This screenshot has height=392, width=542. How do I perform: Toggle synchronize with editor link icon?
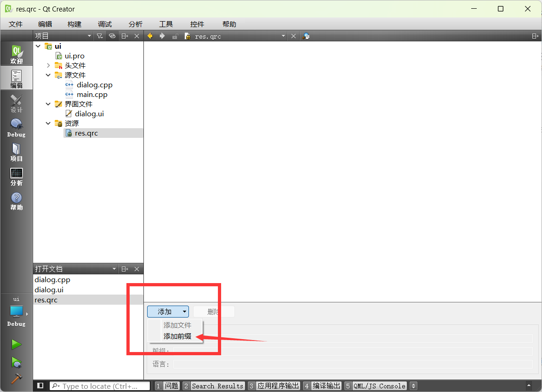click(x=112, y=36)
